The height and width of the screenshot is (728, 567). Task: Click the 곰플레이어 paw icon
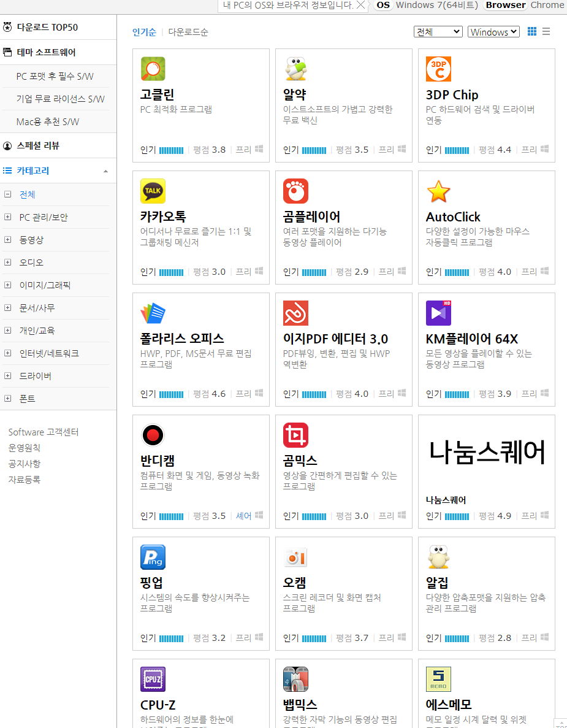click(295, 191)
